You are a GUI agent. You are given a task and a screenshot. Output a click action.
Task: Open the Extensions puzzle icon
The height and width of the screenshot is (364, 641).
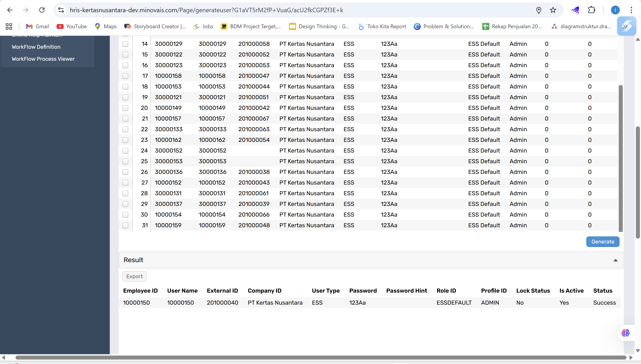[x=591, y=10]
